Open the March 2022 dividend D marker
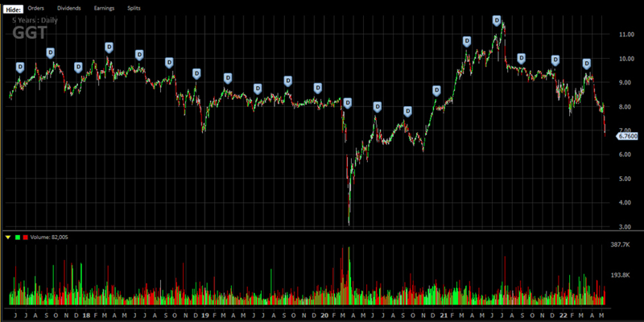The height and width of the screenshot is (322, 644). [587, 64]
